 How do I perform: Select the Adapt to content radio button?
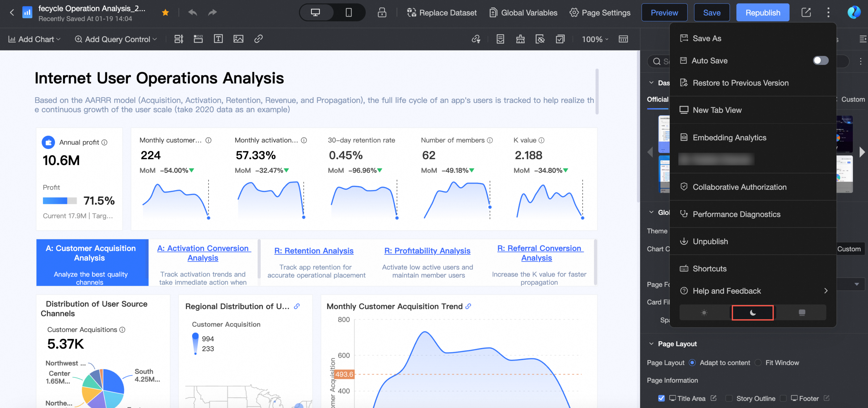(692, 363)
